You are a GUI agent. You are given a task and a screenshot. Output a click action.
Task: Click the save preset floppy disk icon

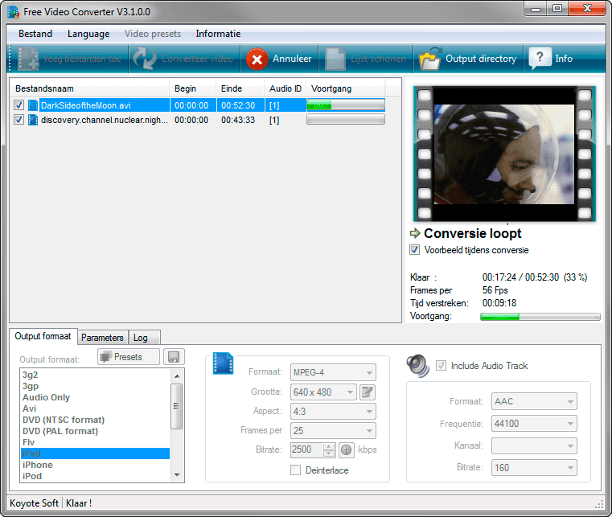coord(173,357)
